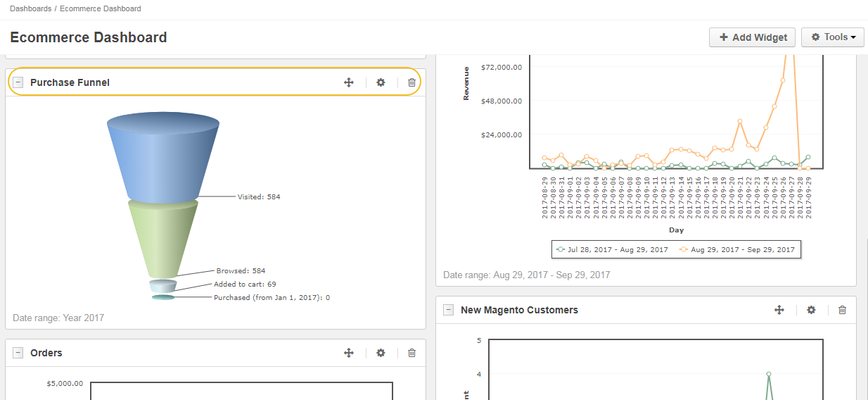Delete the New Magento Customers widget
Screen dimensions: 868x400
click(x=843, y=310)
